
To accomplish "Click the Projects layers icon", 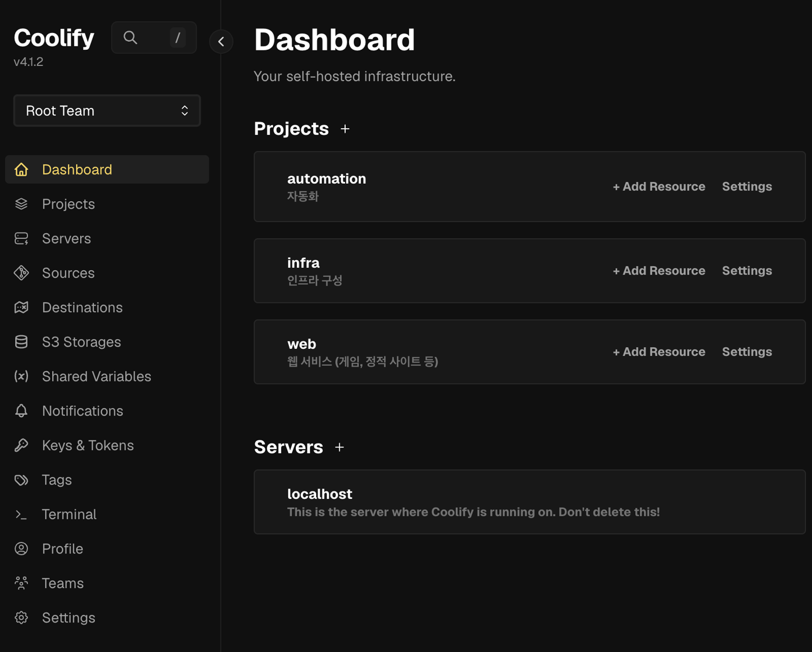I will tap(21, 204).
